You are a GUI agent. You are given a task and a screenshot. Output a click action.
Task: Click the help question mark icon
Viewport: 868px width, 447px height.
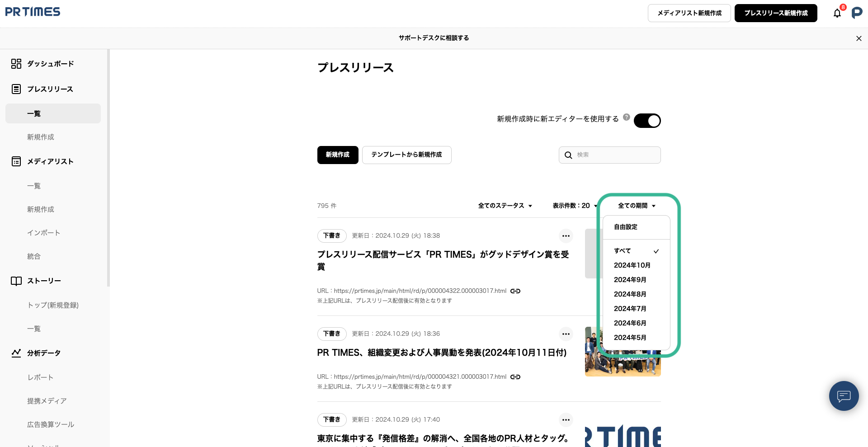coord(626,118)
